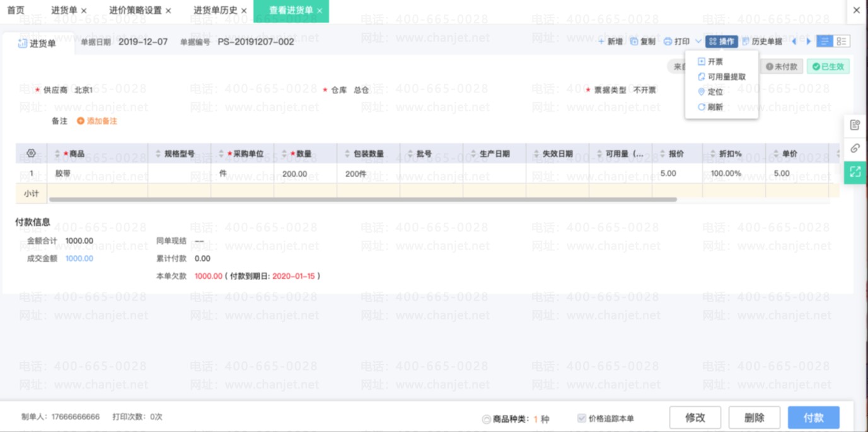Click the table's horizontal scrollbar
Screen dimensions: 868x432
[363, 199]
